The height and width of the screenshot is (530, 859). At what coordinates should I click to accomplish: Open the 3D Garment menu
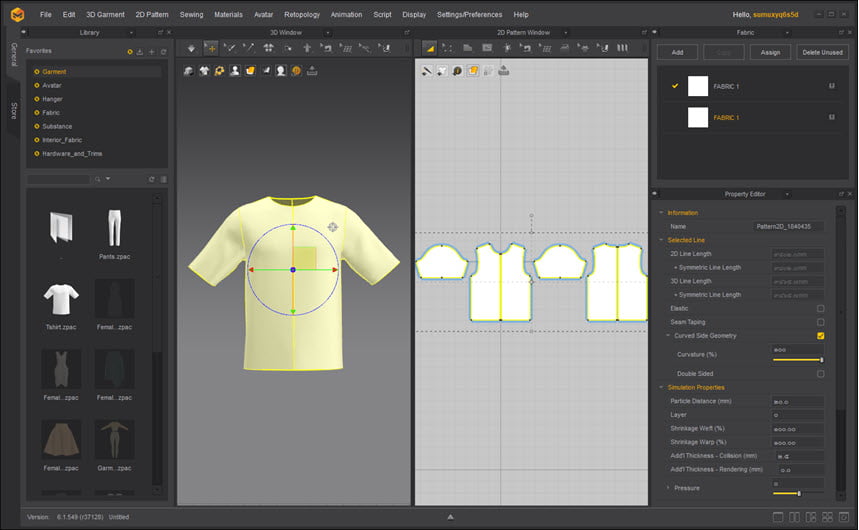[105, 15]
